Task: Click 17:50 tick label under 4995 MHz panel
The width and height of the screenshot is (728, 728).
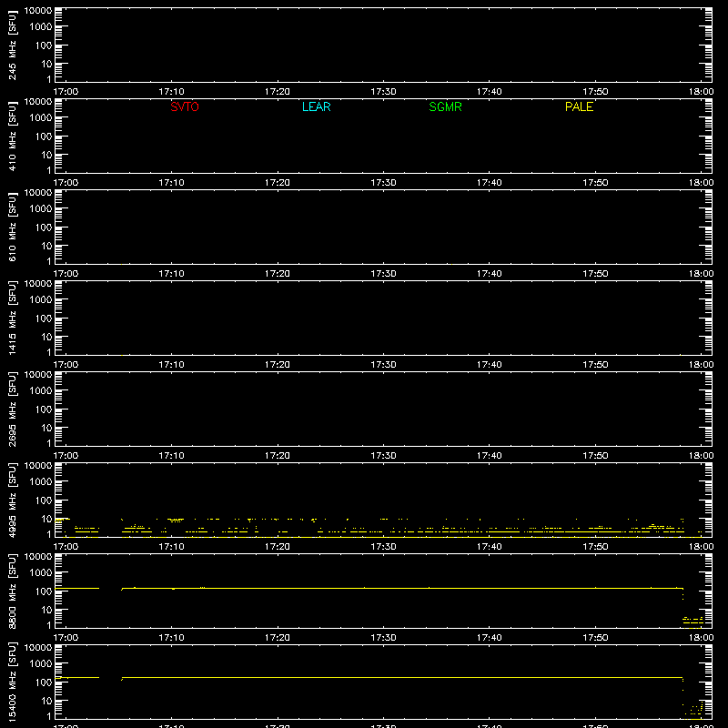Action: pyautogui.click(x=595, y=547)
